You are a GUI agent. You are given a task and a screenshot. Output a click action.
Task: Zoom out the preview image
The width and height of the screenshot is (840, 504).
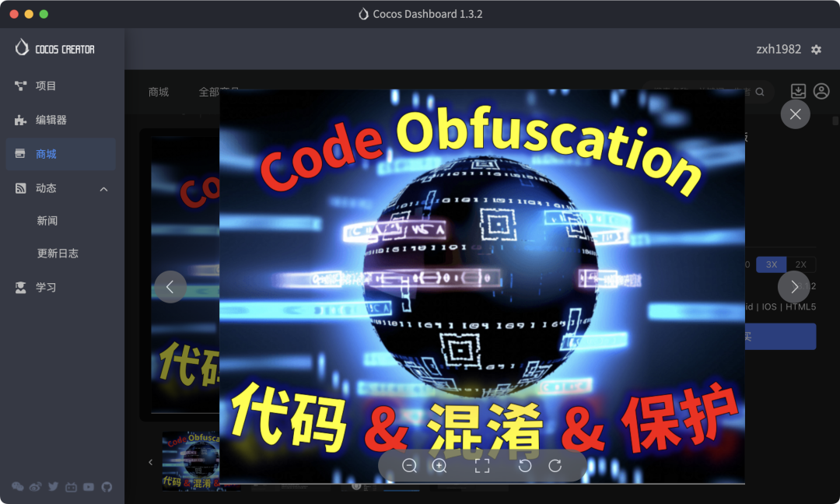(x=409, y=465)
